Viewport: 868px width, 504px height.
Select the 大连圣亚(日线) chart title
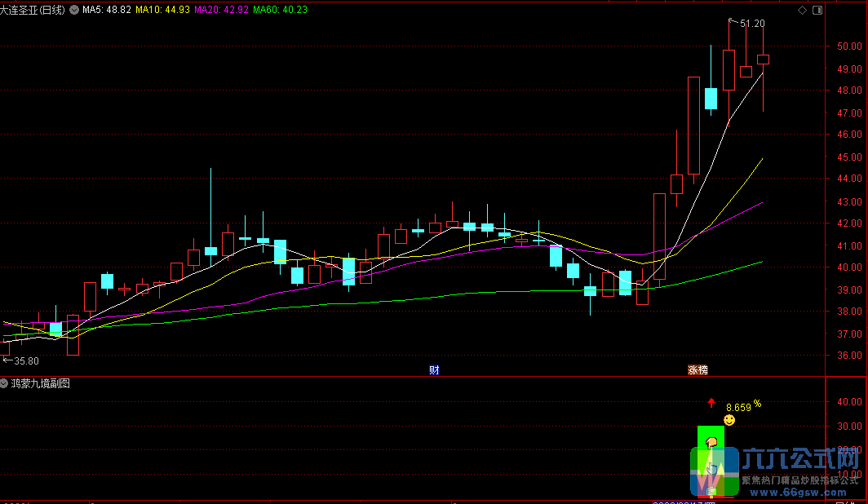[x=33, y=10]
